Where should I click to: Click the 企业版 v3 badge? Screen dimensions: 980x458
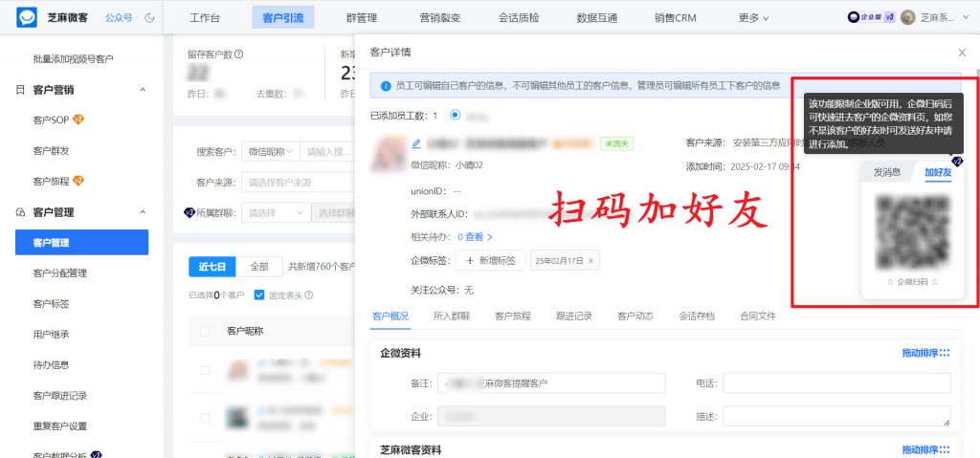tap(872, 17)
